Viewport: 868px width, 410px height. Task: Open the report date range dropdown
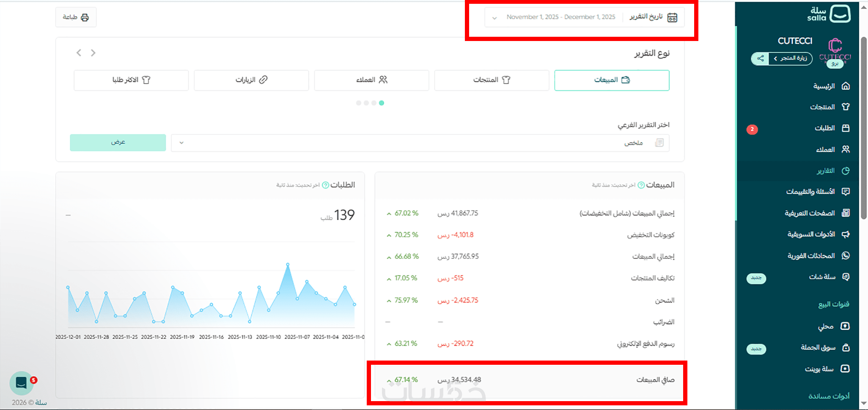584,17
